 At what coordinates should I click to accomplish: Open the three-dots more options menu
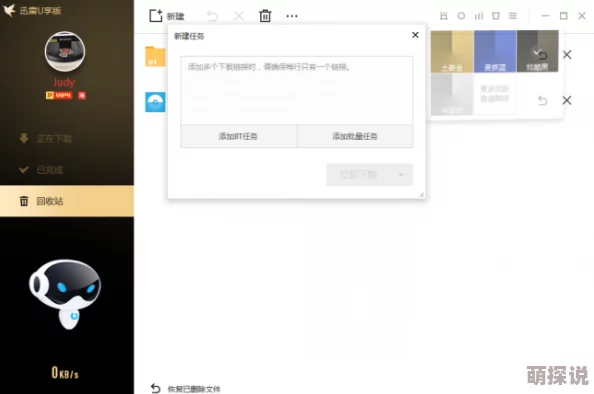click(x=292, y=16)
